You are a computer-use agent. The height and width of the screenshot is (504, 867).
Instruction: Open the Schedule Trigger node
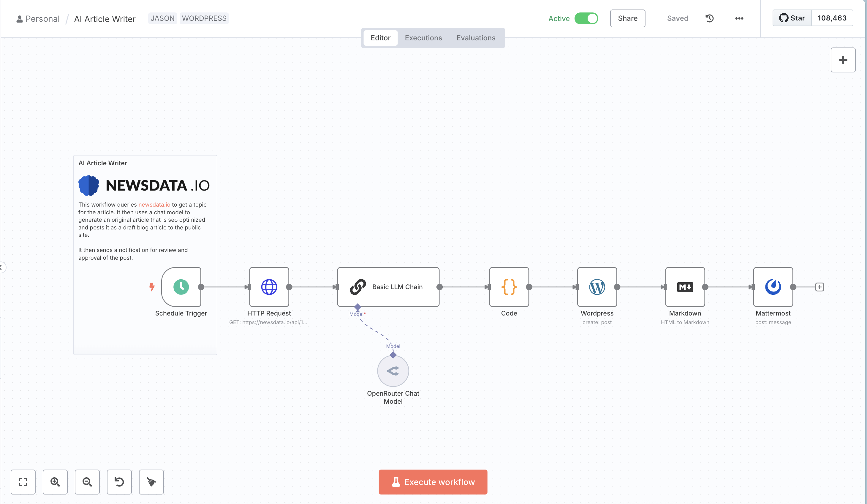(x=181, y=288)
